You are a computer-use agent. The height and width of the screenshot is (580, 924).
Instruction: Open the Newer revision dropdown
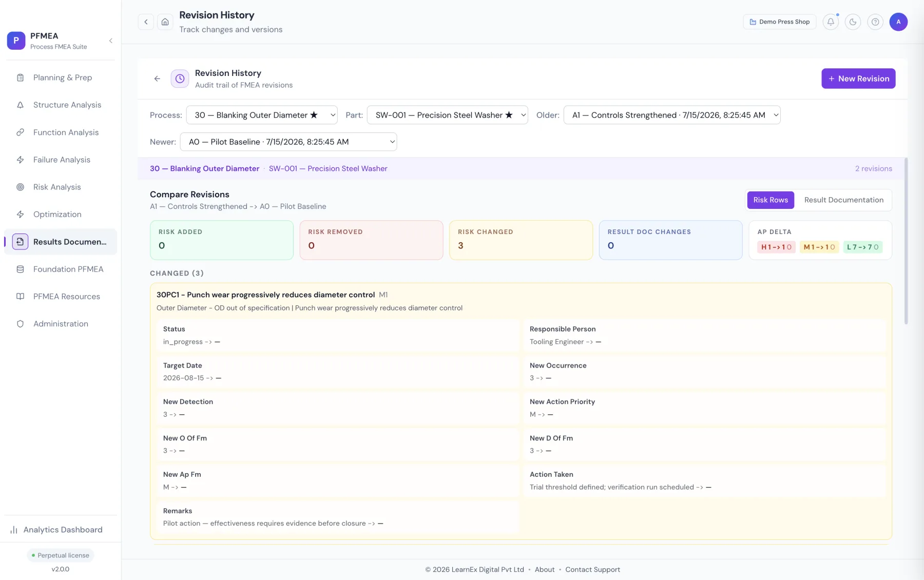coord(288,142)
